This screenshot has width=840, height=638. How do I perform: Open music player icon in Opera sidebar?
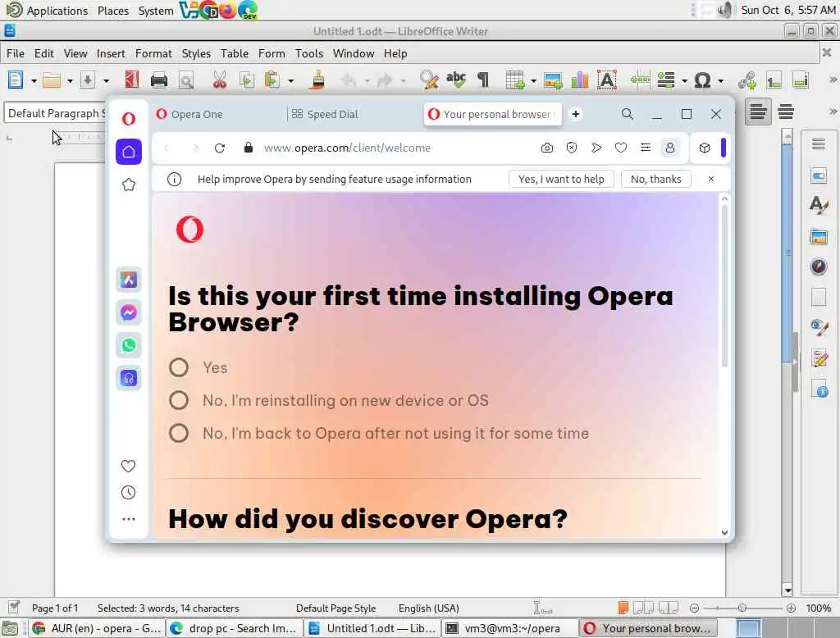tap(129, 378)
